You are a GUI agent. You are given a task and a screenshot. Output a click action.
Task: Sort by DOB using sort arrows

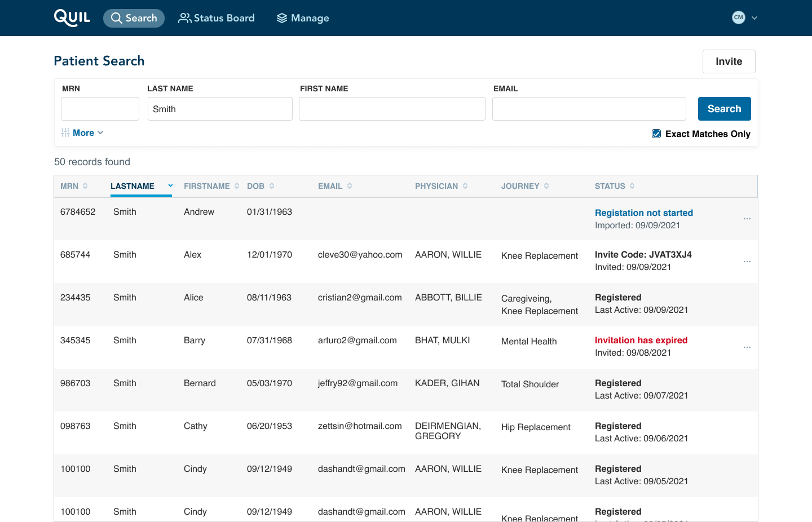[272, 186]
